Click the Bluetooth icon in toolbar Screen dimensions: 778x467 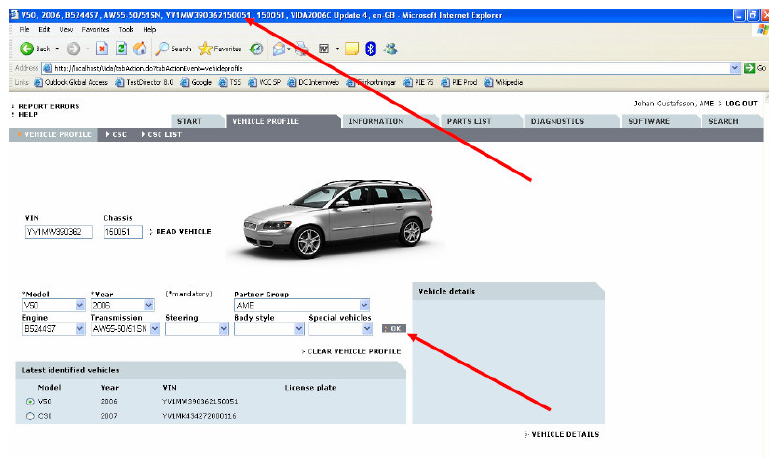(371, 48)
